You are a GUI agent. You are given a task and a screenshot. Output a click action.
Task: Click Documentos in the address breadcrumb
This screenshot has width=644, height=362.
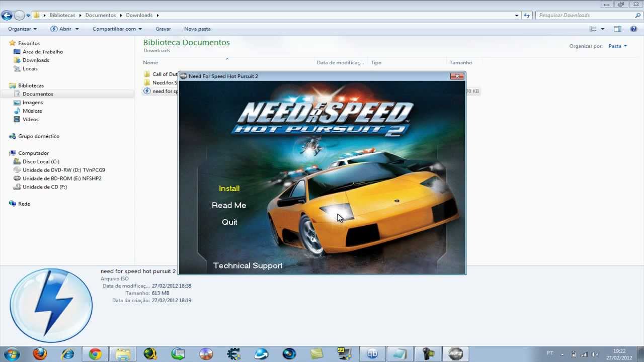[100, 16]
